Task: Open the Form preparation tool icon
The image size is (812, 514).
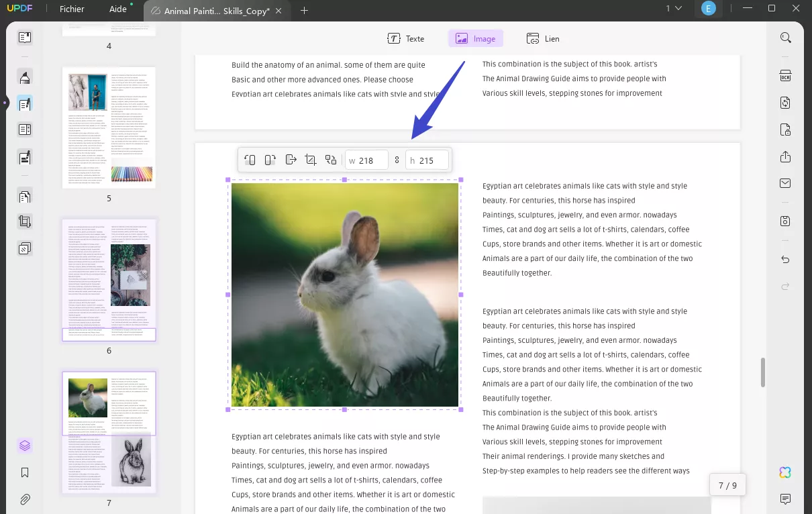Action: click(25, 130)
